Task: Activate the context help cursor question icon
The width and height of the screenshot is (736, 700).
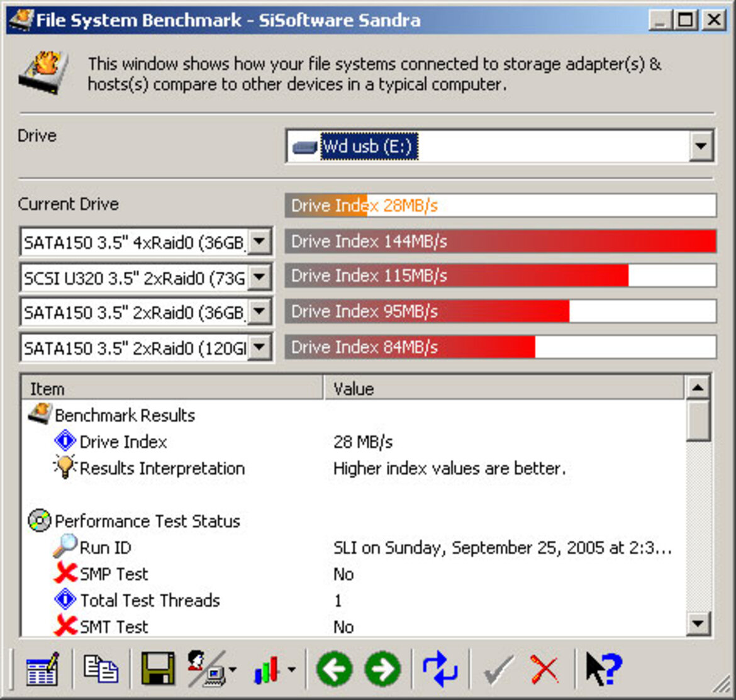Action: click(604, 669)
